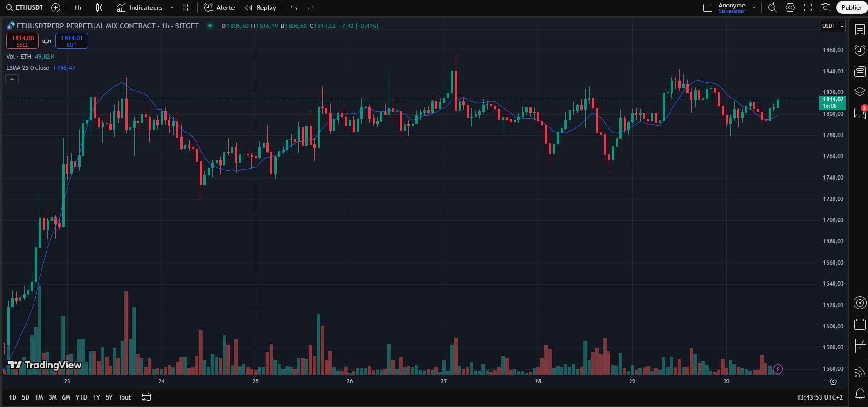The width and height of the screenshot is (868, 407).
Task: Select the YTD time range
Action: (x=81, y=397)
